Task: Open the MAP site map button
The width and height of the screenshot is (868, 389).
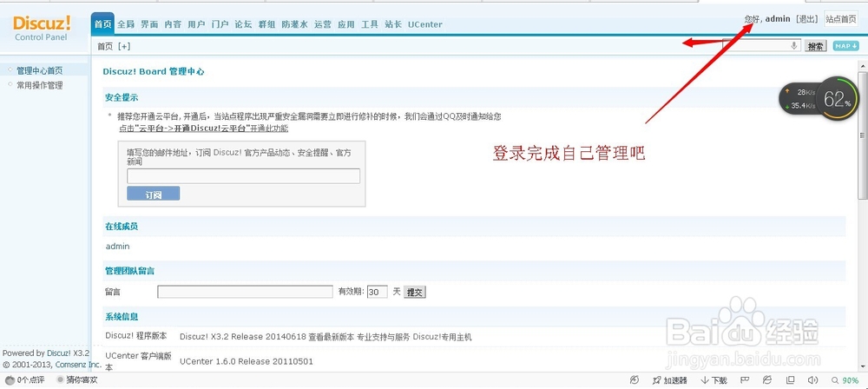Action: pos(845,46)
